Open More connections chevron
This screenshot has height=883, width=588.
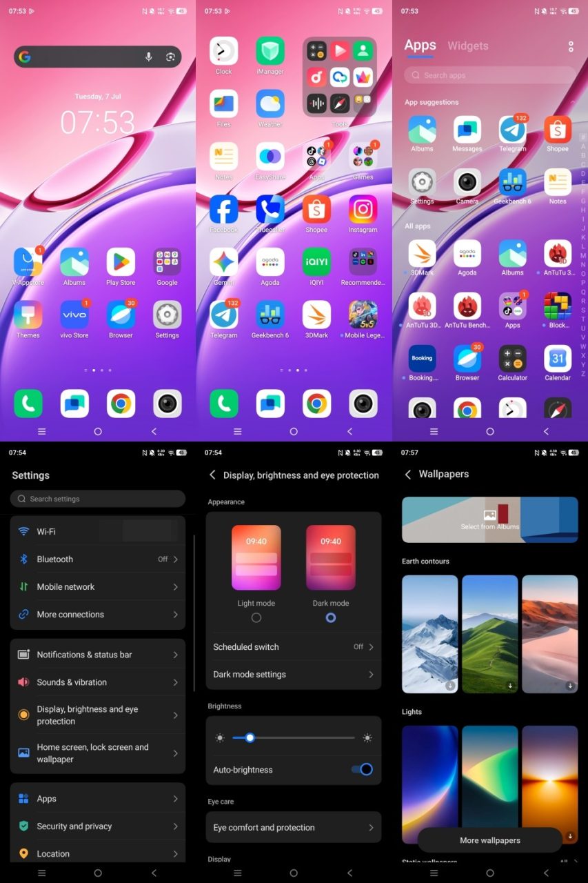[176, 615]
